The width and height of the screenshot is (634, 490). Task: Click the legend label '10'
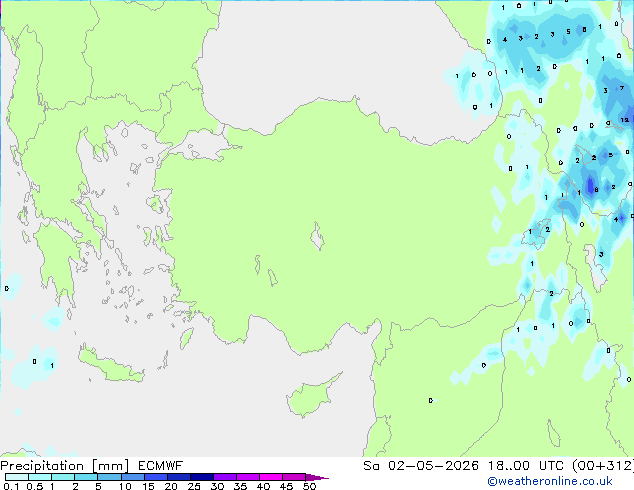pyautogui.click(x=125, y=486)
